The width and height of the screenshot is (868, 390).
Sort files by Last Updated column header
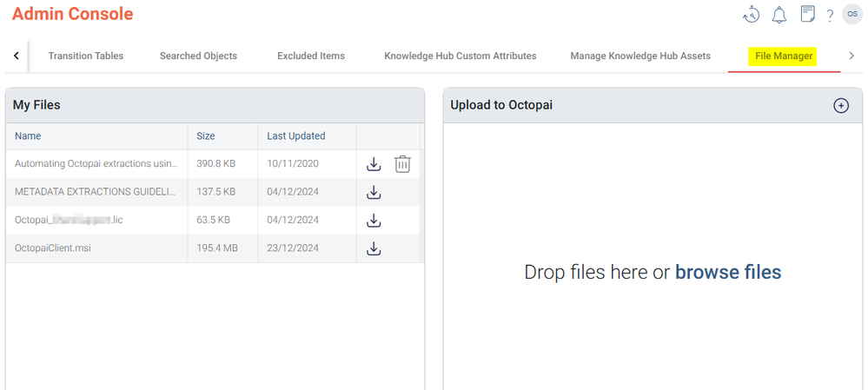point(296,136)
